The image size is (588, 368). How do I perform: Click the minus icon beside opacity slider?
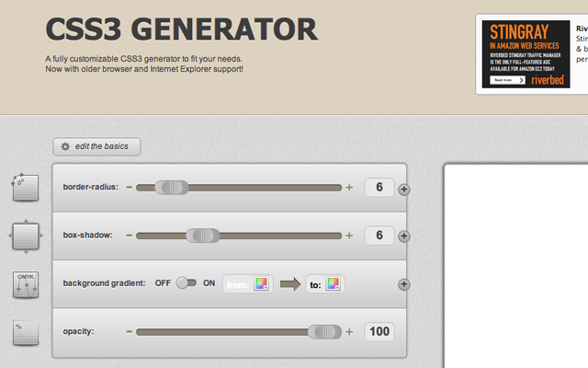tap(129, 331)
